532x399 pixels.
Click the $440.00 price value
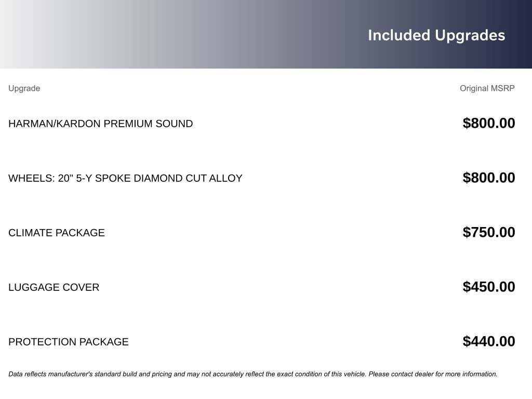488,341
